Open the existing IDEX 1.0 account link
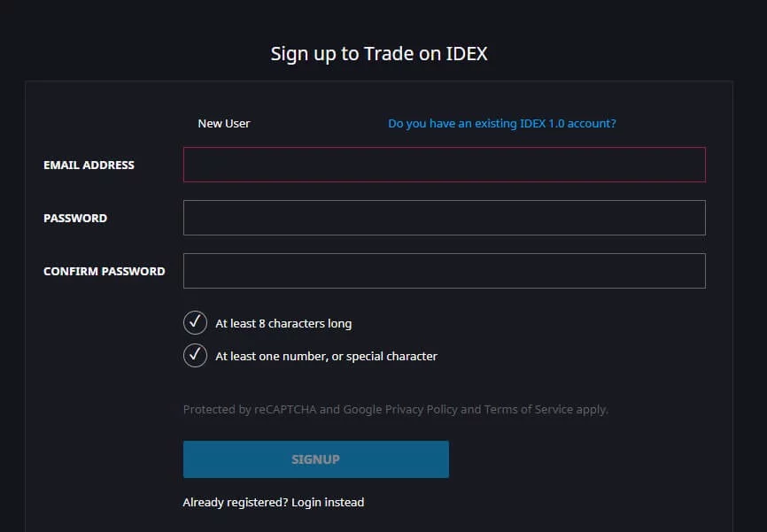 (501, 124)
